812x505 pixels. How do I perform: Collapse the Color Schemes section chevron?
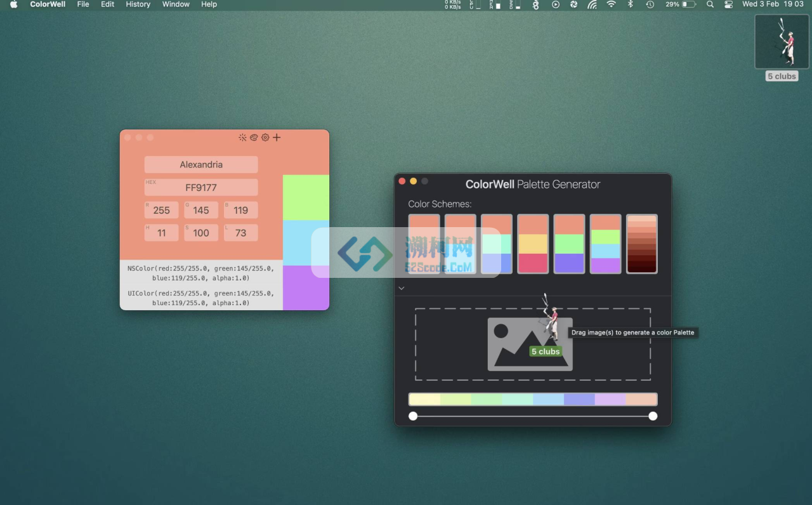(401, 288)
